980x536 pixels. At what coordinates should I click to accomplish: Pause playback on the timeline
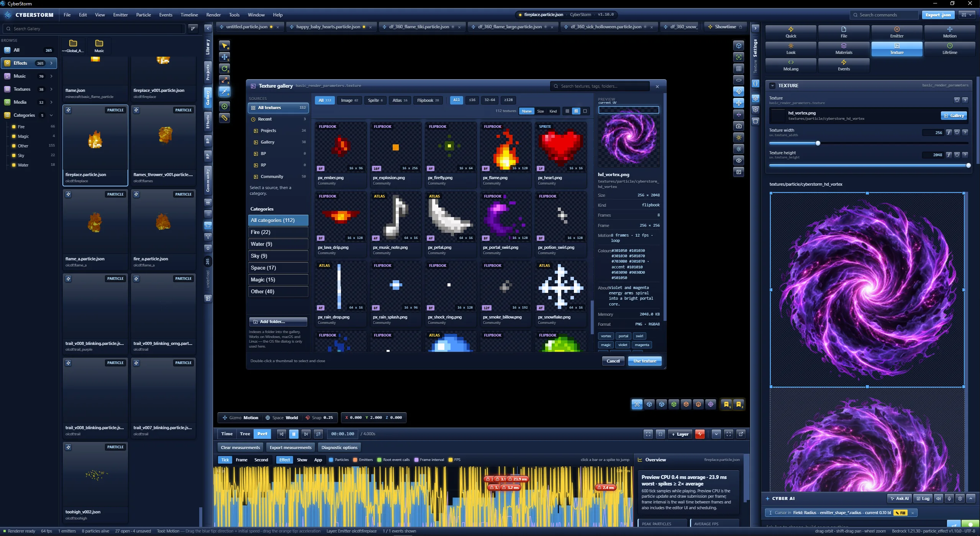click(x=293, y=434)
